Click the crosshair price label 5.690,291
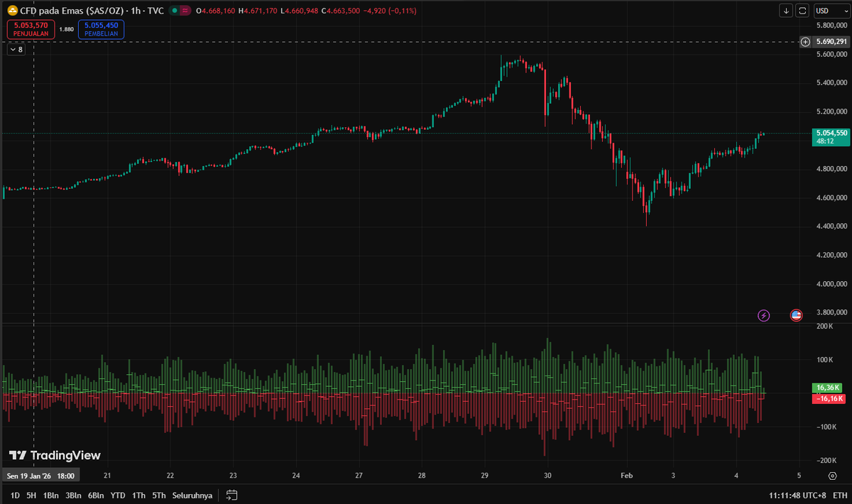The width and height of the screenshot is (852, 504). click(831, 42)
